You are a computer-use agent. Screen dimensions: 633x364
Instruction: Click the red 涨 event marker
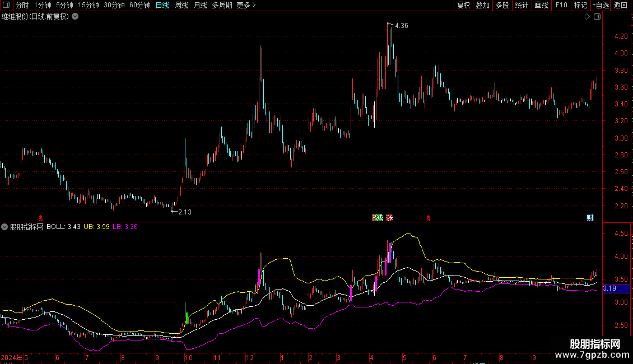[x=389, y=217]
